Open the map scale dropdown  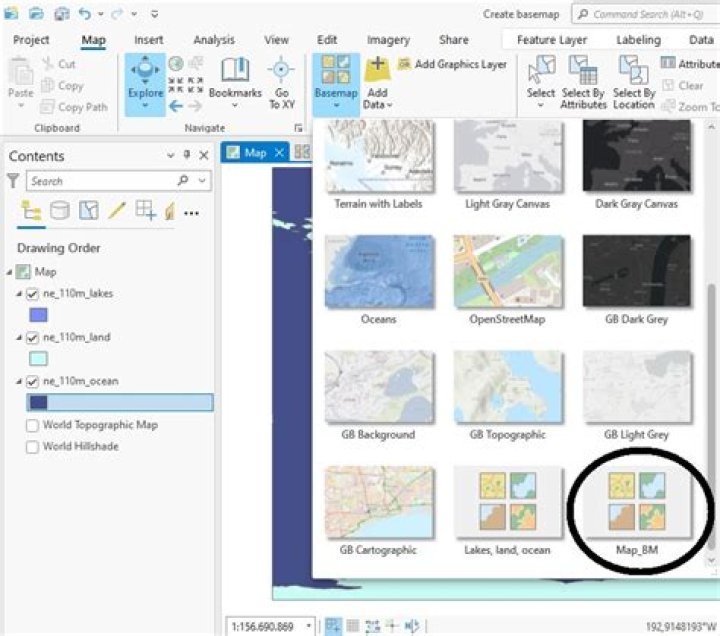click(x=309, y=625)
